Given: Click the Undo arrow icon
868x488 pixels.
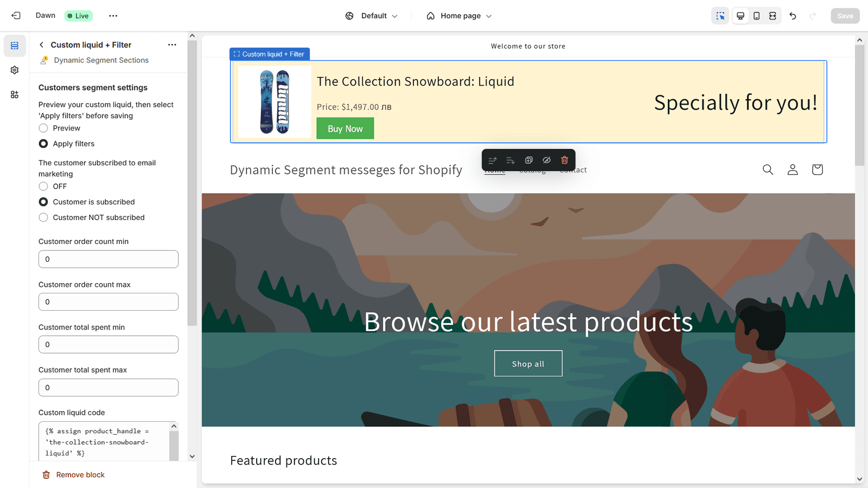Looking at the screenshot, I should (x=793, y=16).
